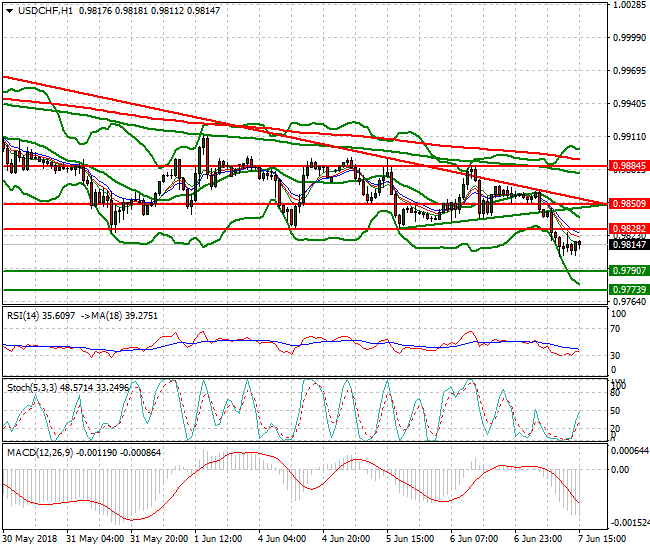Click the 0.99990 price scale value
This screenshot has width=650, height=550.
point(629,38)
